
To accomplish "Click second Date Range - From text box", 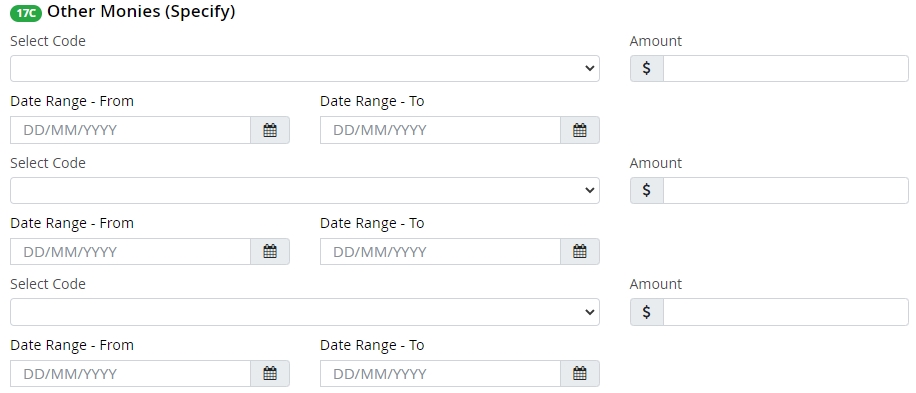I will [x=130, y=252].
